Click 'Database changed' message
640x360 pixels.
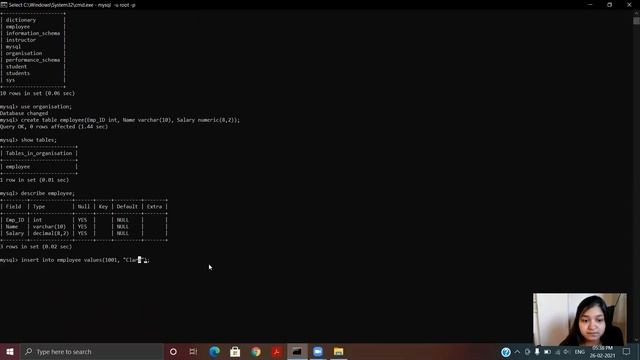coord(24,113)
